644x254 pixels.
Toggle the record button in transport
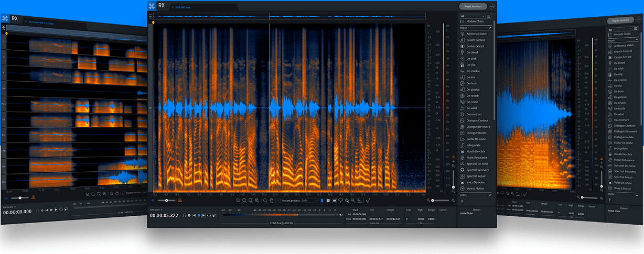point(189,215)
